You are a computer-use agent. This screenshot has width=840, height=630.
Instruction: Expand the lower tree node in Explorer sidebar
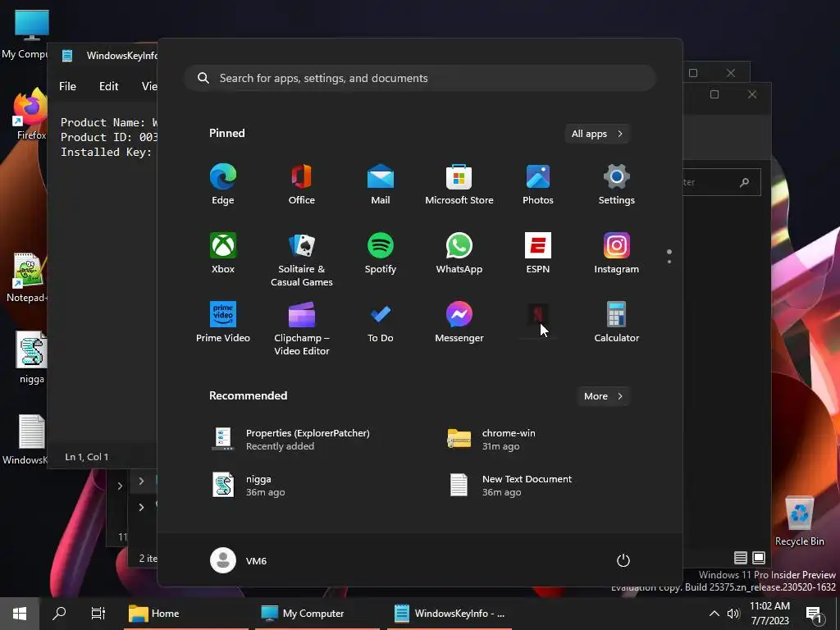[141, 507]
